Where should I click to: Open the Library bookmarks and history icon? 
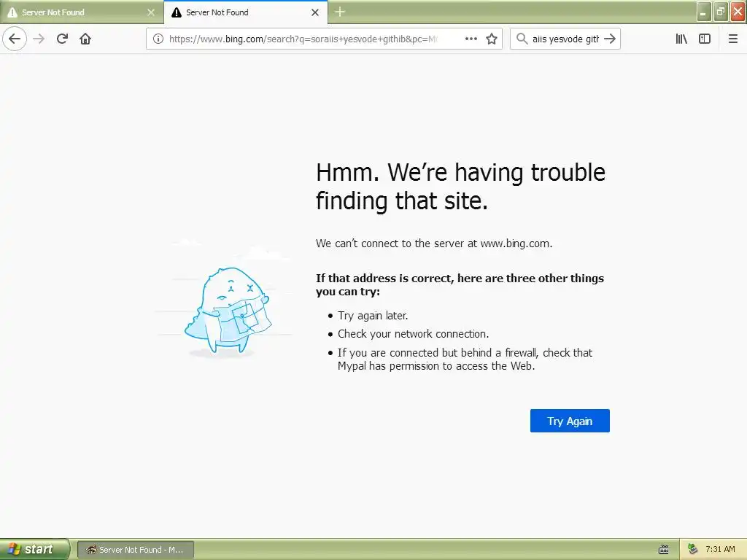[x=681, y=39]
